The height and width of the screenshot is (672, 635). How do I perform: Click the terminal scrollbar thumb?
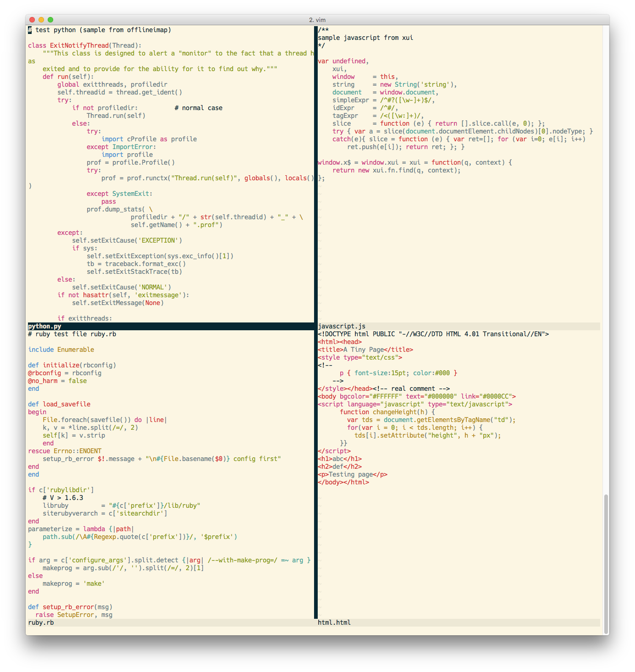(x=606, y=563)
